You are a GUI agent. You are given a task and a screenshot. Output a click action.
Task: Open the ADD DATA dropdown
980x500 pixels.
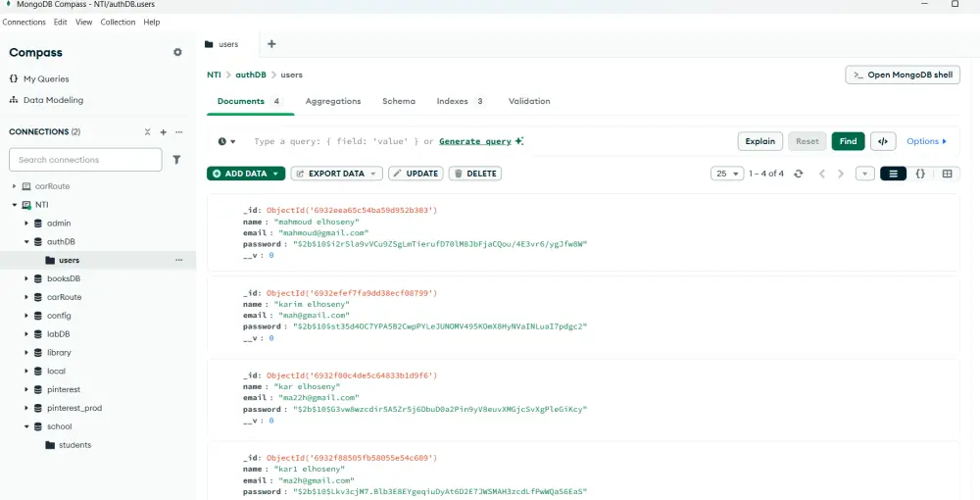coord(246,174)
